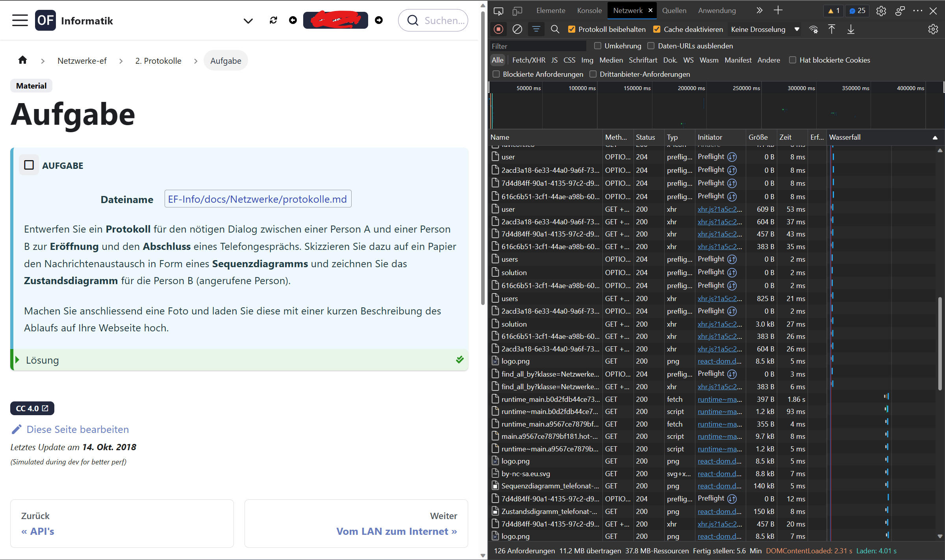The image size is (945, 560).
Task: Click Netzwerke-ef breadcrumb link
Action: [82, 61]
